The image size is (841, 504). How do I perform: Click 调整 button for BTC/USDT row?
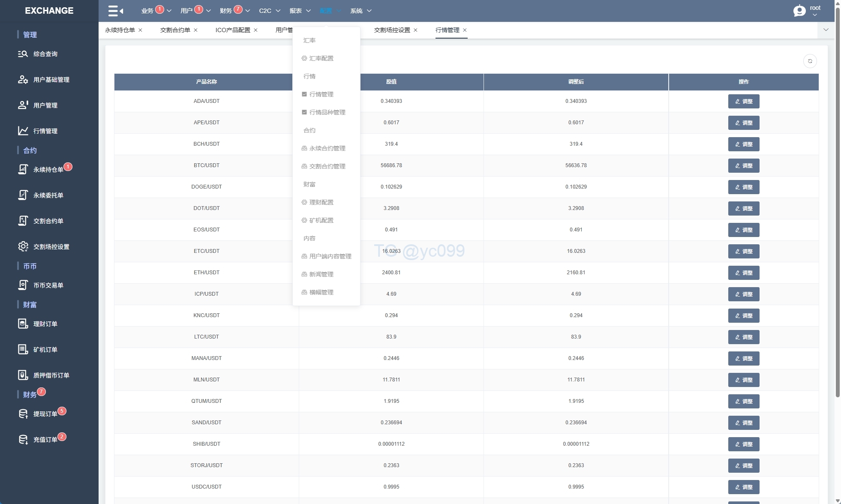(743, 165)
